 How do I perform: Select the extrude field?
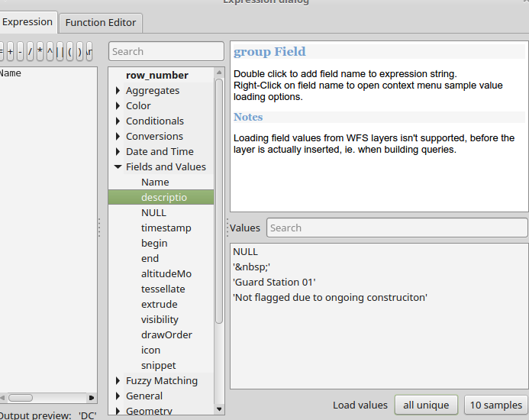click(161, 304)
